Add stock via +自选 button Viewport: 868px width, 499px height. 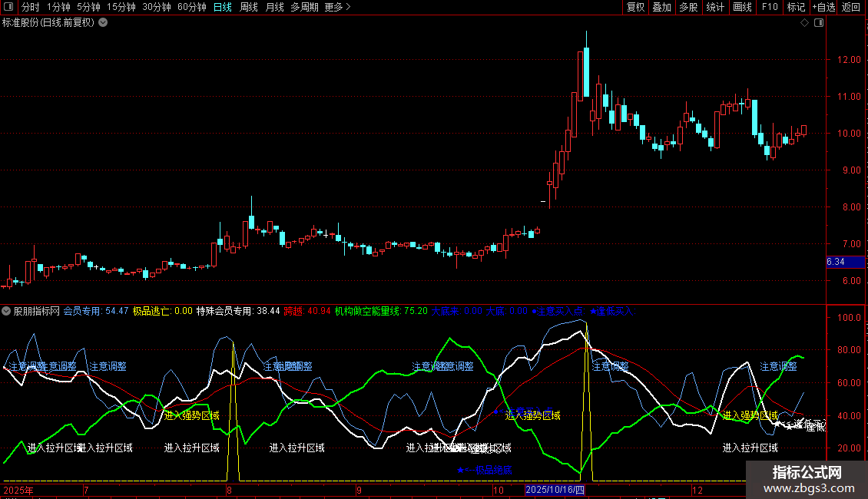point(823,7)
